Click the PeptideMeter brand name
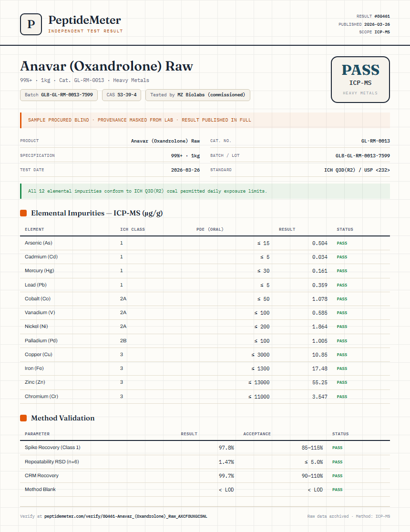Viewport: 410px width, 532px height. tap(84, 20)
